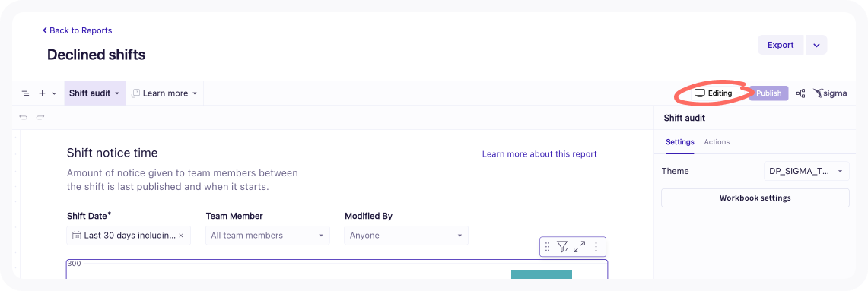Click the undo arrow icon
The image size is (868, 291).
pos(24,117)
